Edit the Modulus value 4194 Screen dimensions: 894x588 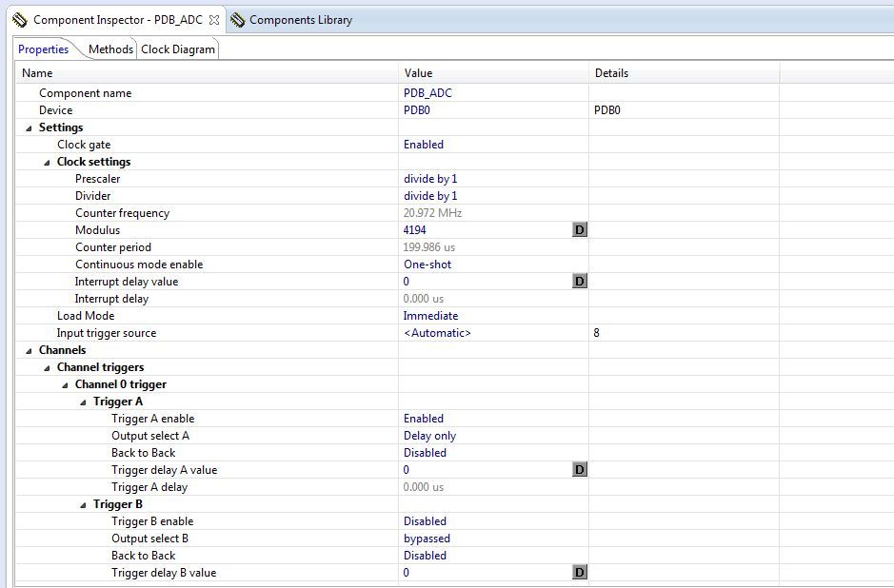click(414, 230)
